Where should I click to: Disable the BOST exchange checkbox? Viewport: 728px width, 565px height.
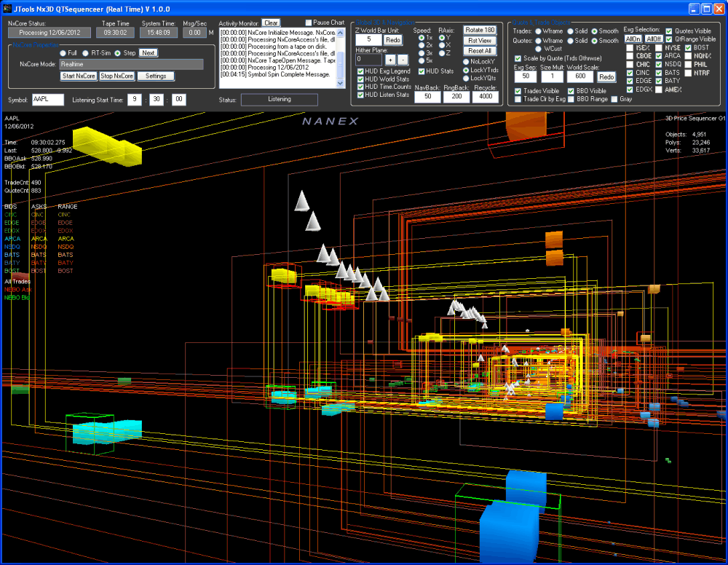pos(688,48)
